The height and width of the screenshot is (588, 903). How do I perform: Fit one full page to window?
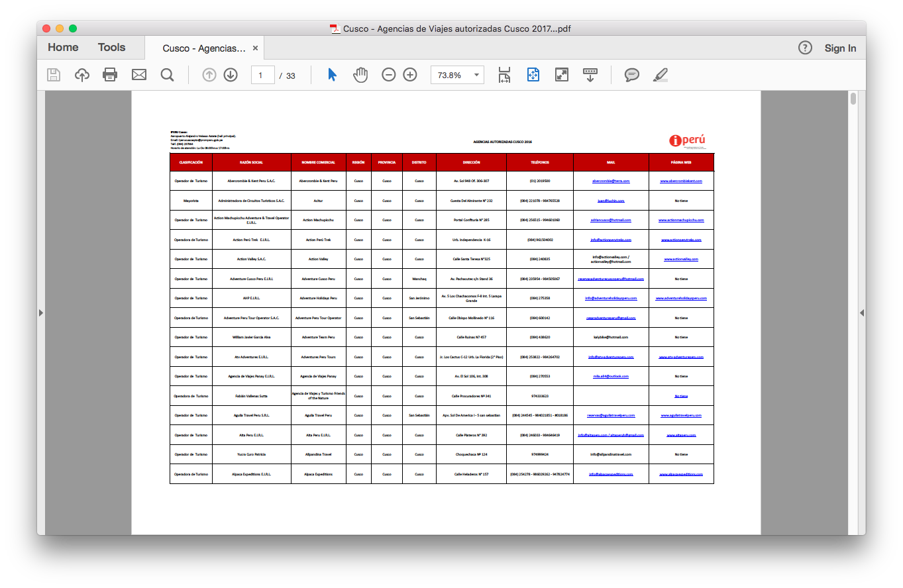(x=533, y=75)
